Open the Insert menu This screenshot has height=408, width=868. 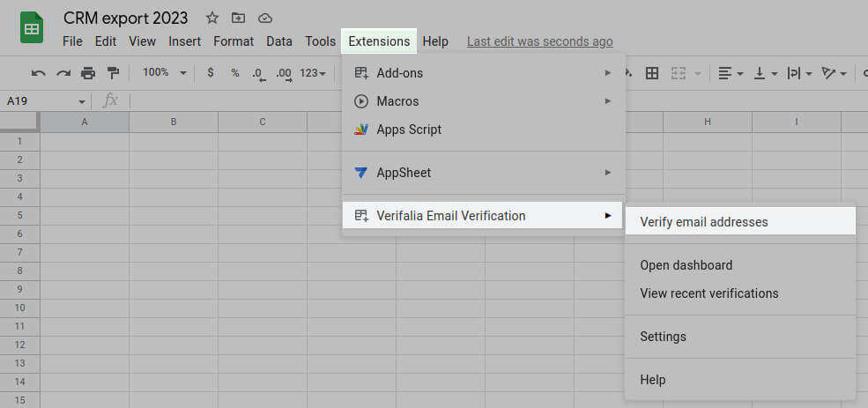185,41
